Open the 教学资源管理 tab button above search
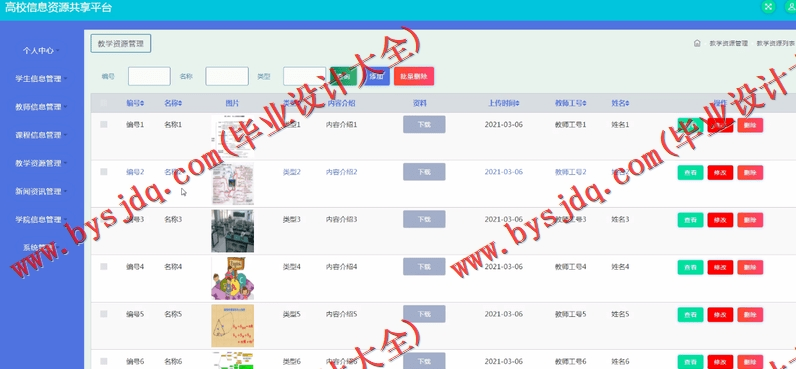 click(x=121, y=44)
